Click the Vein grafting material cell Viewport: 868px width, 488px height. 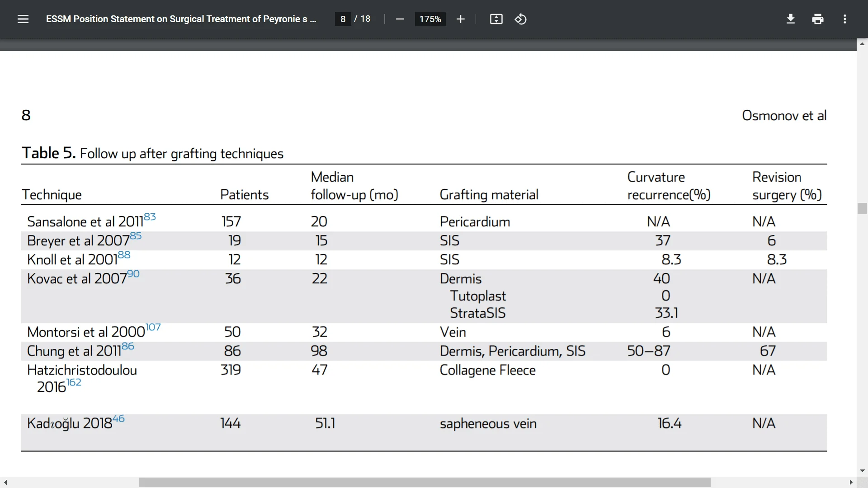[453, 332]
